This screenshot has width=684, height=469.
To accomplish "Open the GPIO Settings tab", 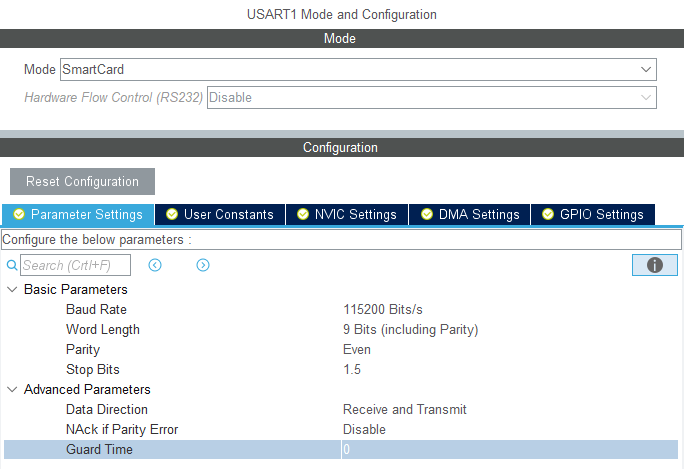I will click(593, 215).
